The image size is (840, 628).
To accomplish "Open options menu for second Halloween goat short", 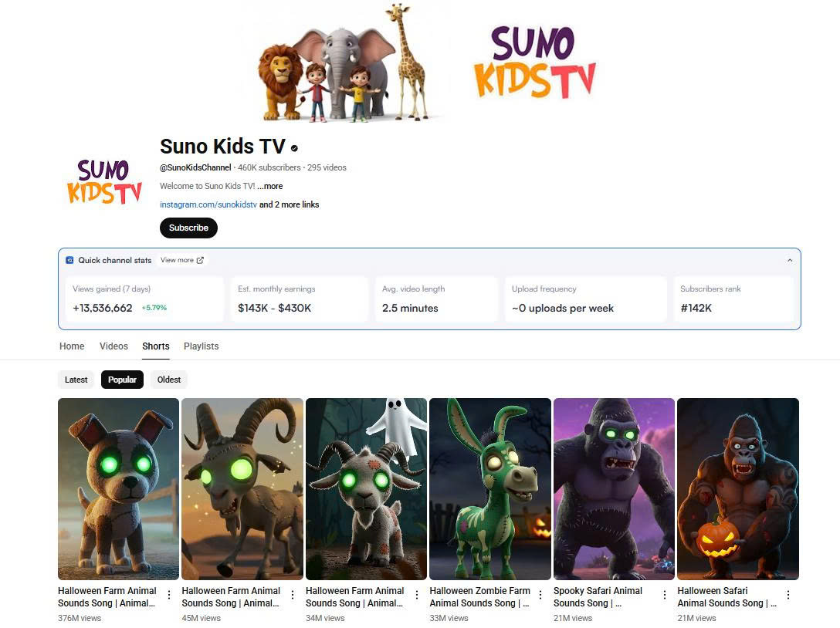I will pyautogui.click(x=293, y=595).
